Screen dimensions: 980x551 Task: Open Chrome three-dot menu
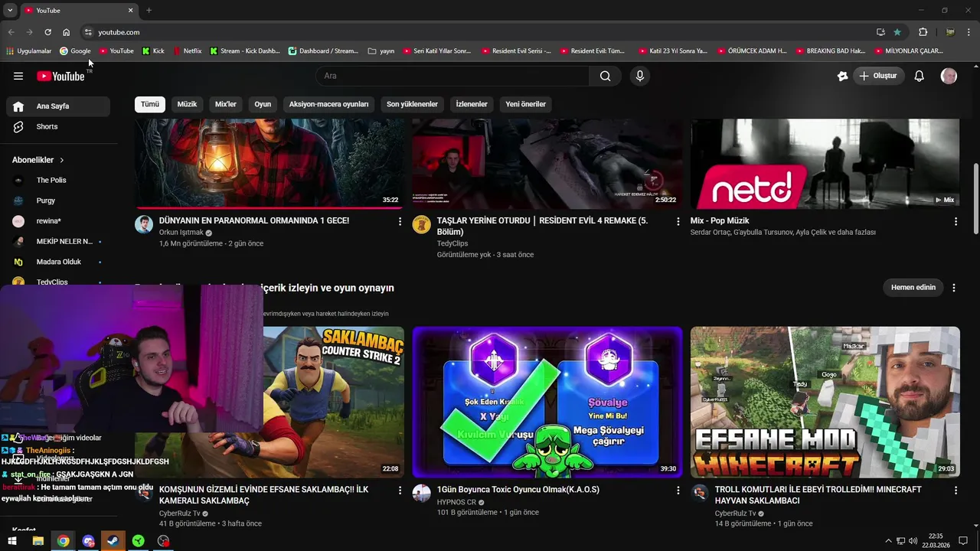(x=969, y=32)
